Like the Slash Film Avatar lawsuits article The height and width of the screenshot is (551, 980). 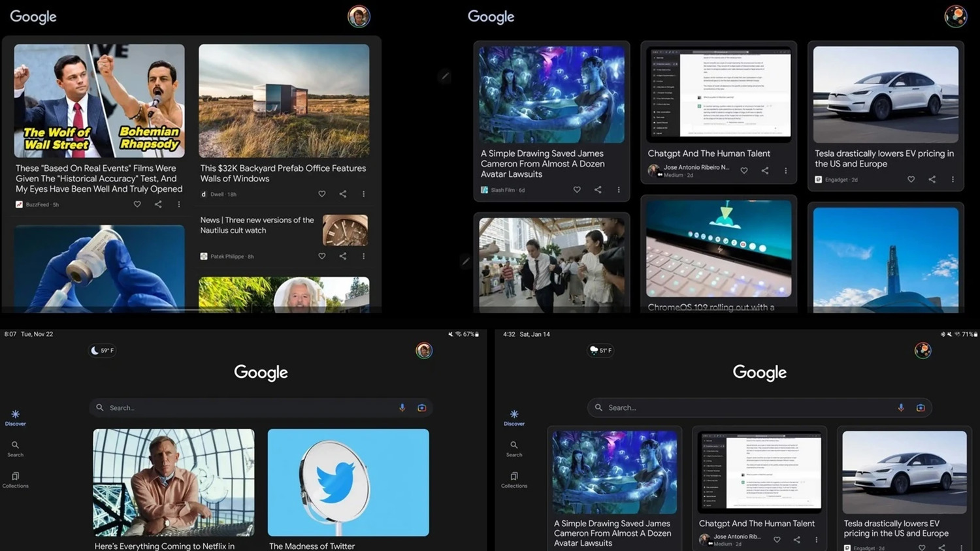point(577,190)
